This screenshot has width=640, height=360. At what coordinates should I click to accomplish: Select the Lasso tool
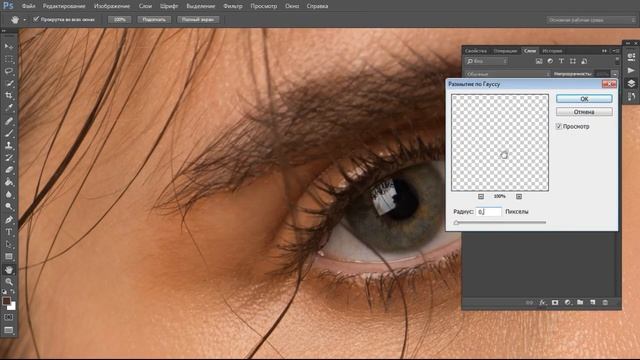pos(9,71)
